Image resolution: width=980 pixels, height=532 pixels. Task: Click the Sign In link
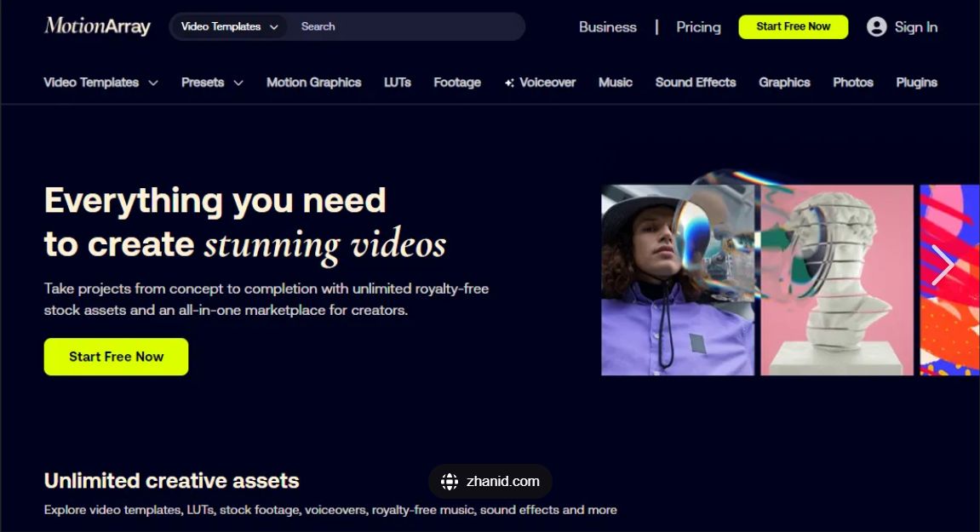tap(915, 27)
